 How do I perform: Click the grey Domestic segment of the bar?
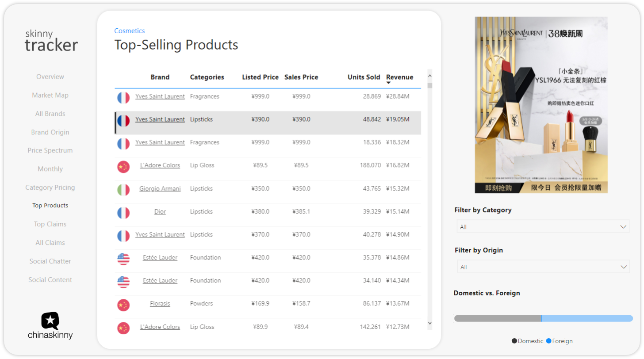coord(498,318)
